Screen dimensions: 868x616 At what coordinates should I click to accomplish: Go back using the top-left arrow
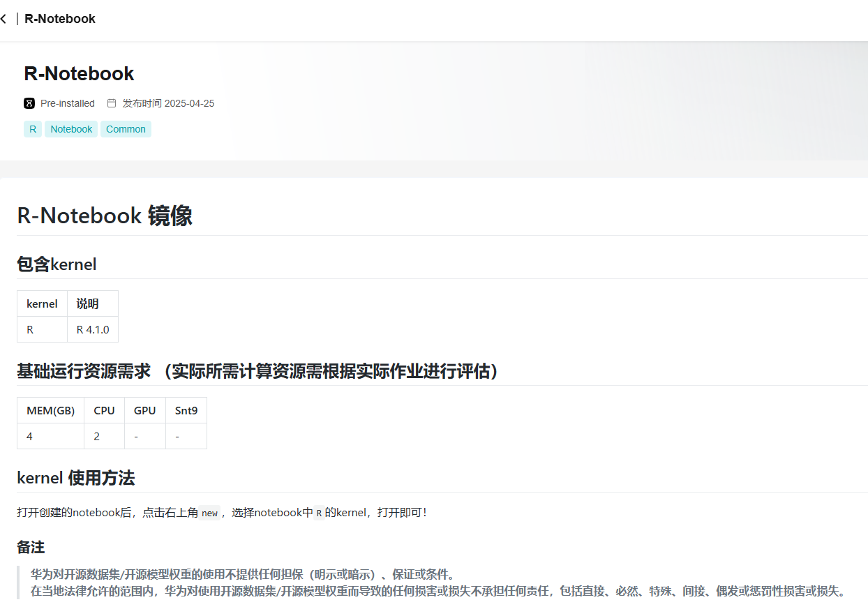pos(4,19)
